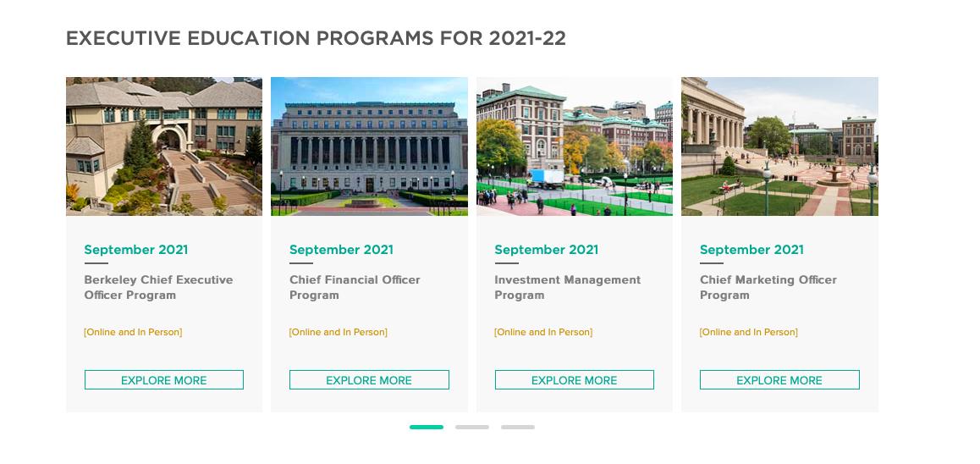Open the Berkeley Chief Executive Officer Program title
This screenshot has width=980, height=464.
(x=159, y=288)
